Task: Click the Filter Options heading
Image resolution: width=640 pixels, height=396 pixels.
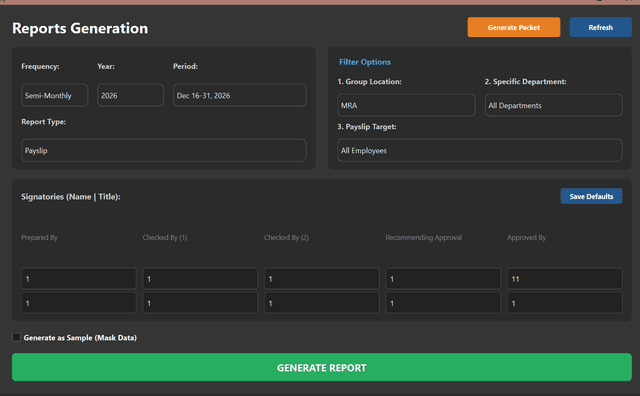Action: point(365,62)
